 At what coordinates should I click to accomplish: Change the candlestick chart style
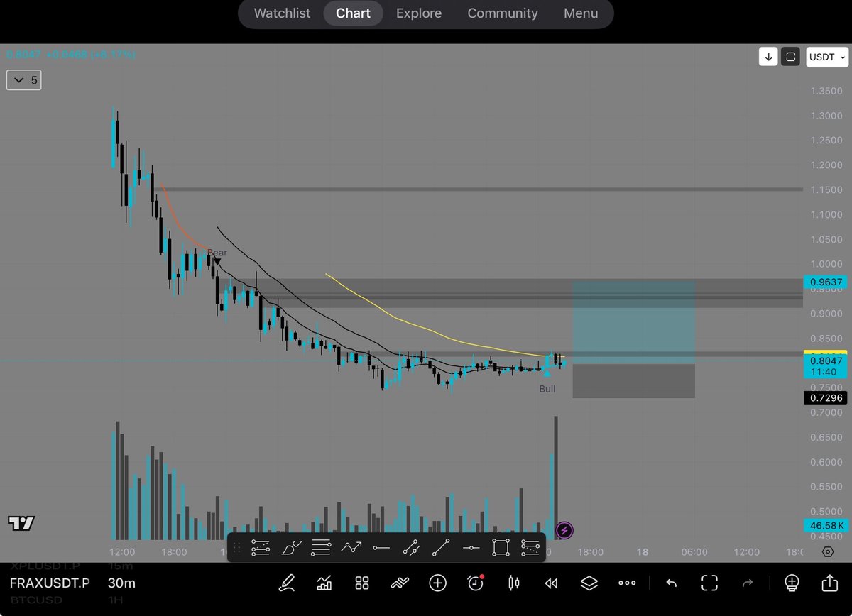point(513,583)
